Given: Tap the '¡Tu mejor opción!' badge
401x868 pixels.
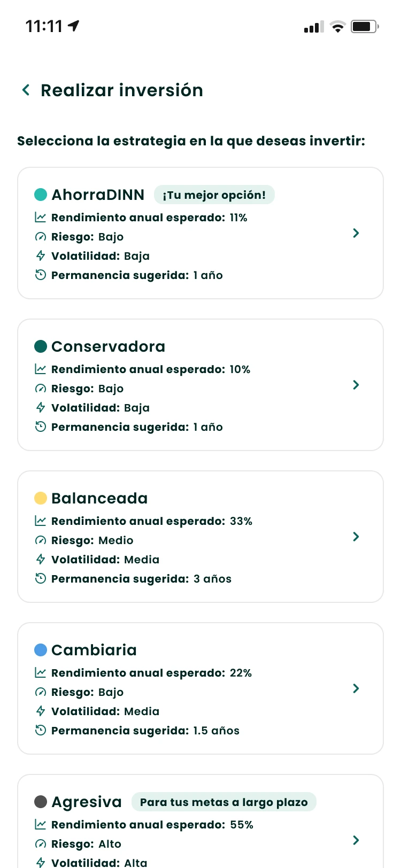Looking at the screenshot, I should pyautogui.click(x=214, y=195).
